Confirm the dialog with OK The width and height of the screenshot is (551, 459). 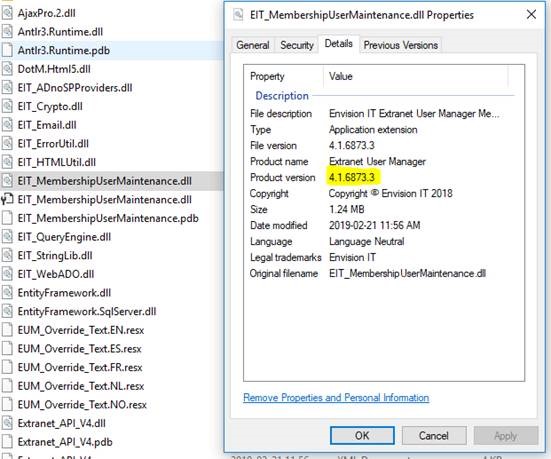(x=362, y=436)
